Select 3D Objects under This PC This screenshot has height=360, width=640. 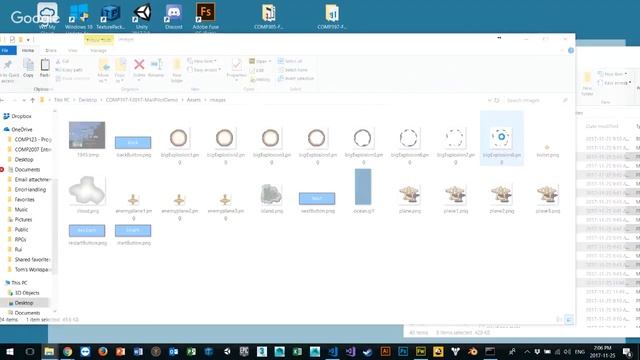[24, 293]
